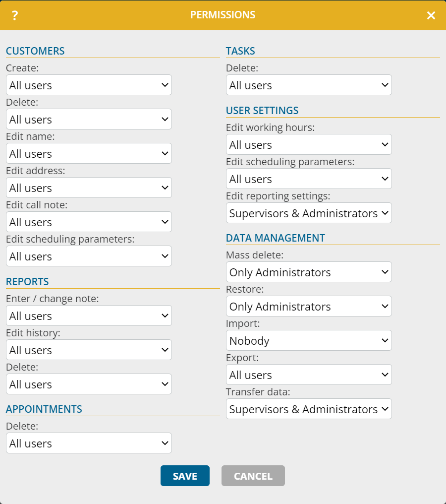Screen dimensions: 446x504
Task: Close the Permissions dialog
Action: (431, 15)
